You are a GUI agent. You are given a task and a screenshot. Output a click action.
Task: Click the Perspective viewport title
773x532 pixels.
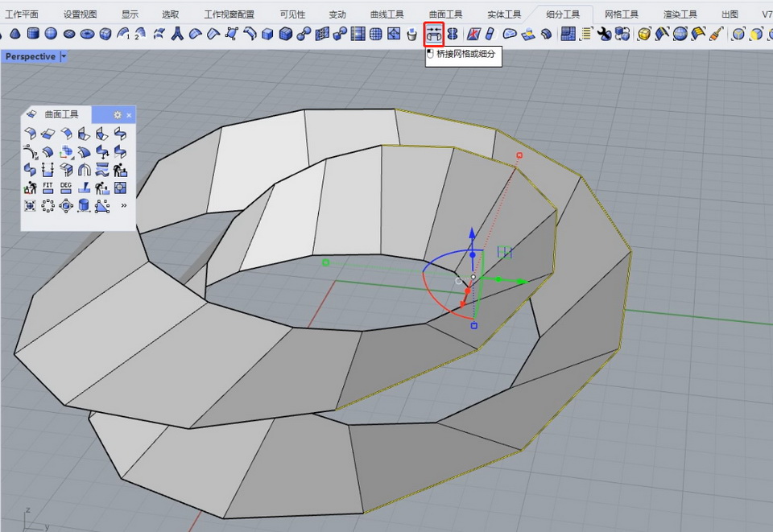31,56
